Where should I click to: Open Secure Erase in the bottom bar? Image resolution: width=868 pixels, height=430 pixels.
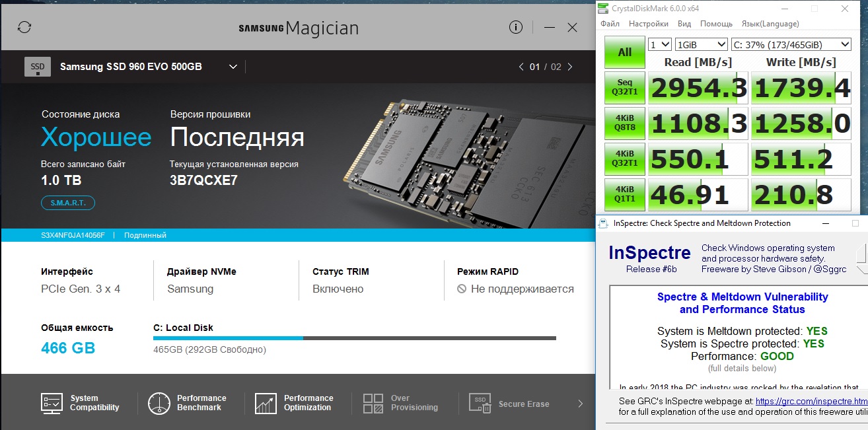[x=509, y=404]
